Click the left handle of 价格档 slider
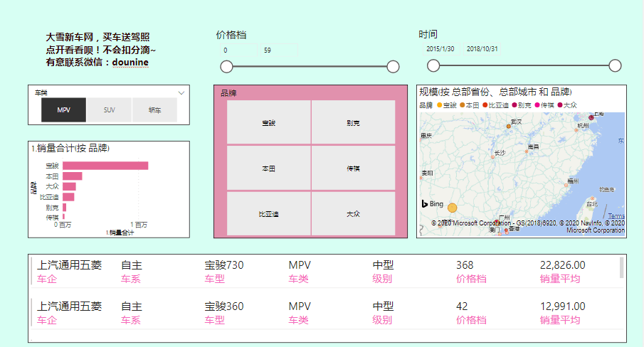Image resolution: width=644 pixels, height=347 pixels. coord(226,66)
